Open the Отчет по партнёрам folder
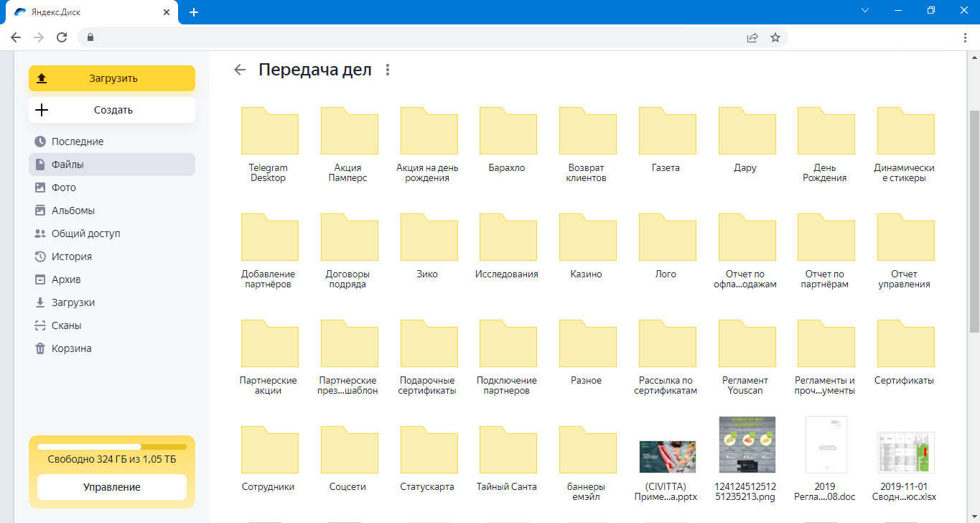 click(x=826, y=237)
